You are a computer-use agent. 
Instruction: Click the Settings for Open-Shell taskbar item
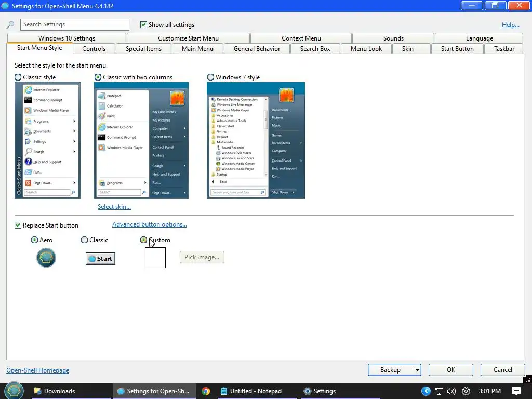[x=153, y=391]
